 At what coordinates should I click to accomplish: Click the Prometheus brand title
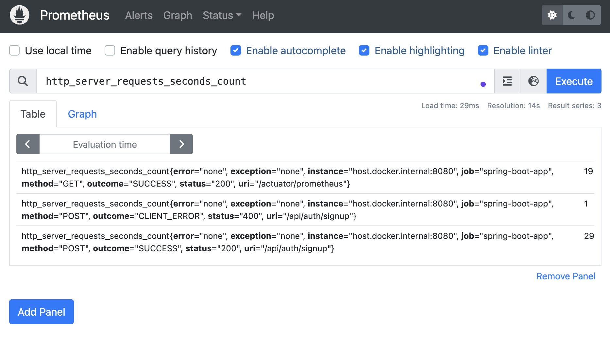point(75,15)
